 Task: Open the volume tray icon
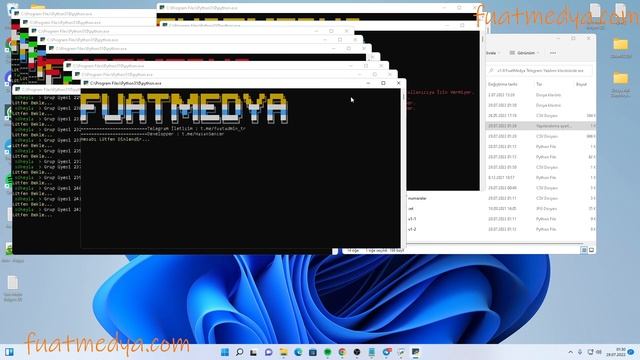click(x=599, y=352)
